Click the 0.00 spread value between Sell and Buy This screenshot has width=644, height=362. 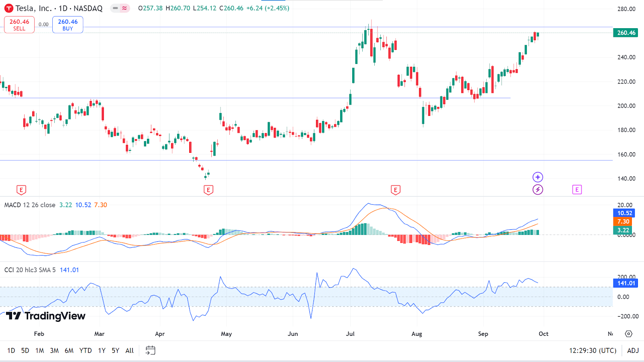[x=43, y=25]
